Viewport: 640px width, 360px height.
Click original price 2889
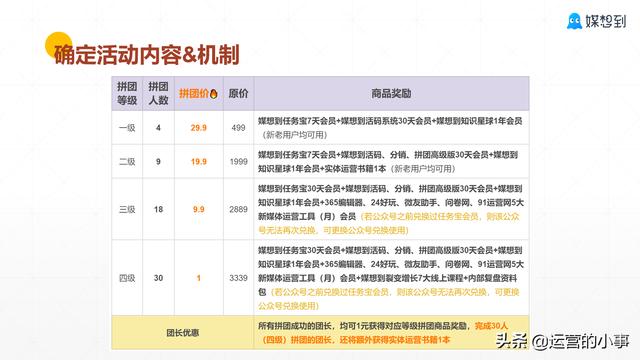coord(238,209)
